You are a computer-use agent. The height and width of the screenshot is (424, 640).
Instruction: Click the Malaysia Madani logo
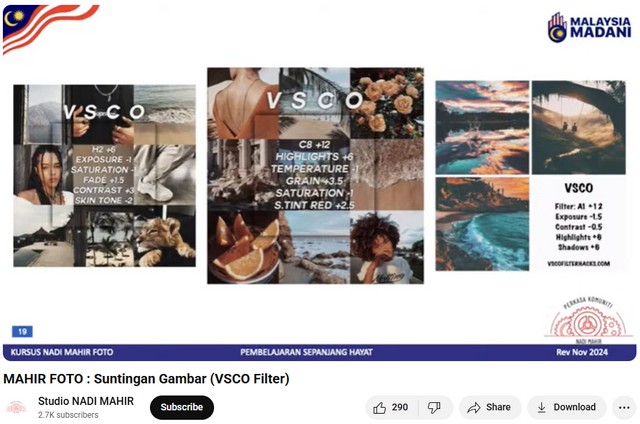point(590,27)
